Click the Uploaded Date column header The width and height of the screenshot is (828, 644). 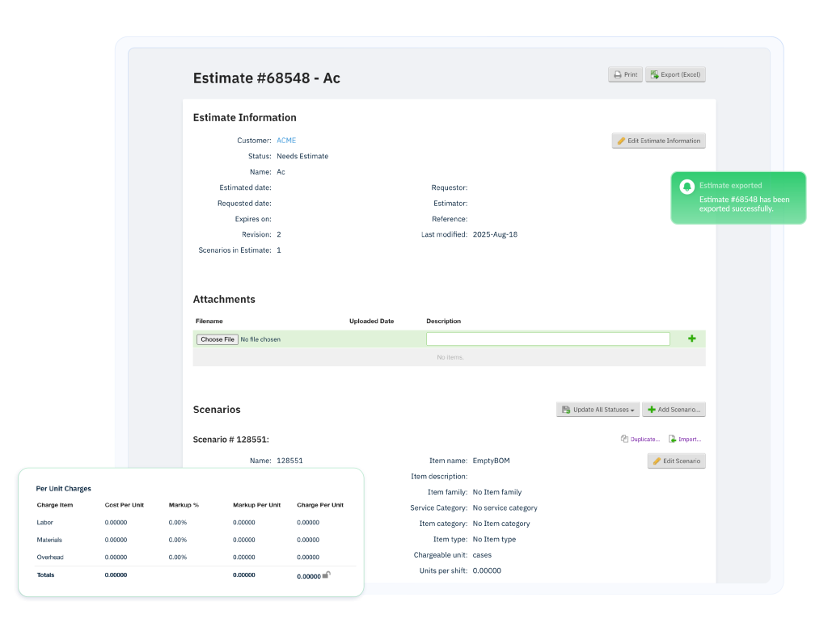pos(371,321)
